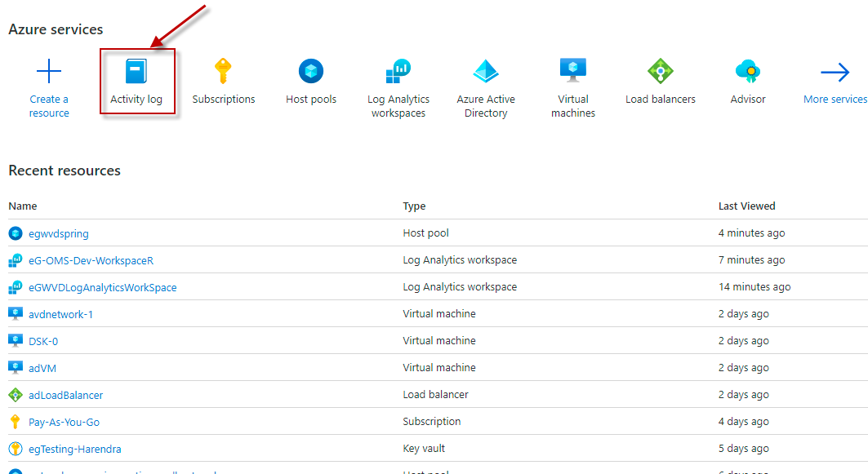The image size is (868, 474).
Task: Click the 'Subscription' type cell
Action: pyautogui.click(x=432, y=422)
